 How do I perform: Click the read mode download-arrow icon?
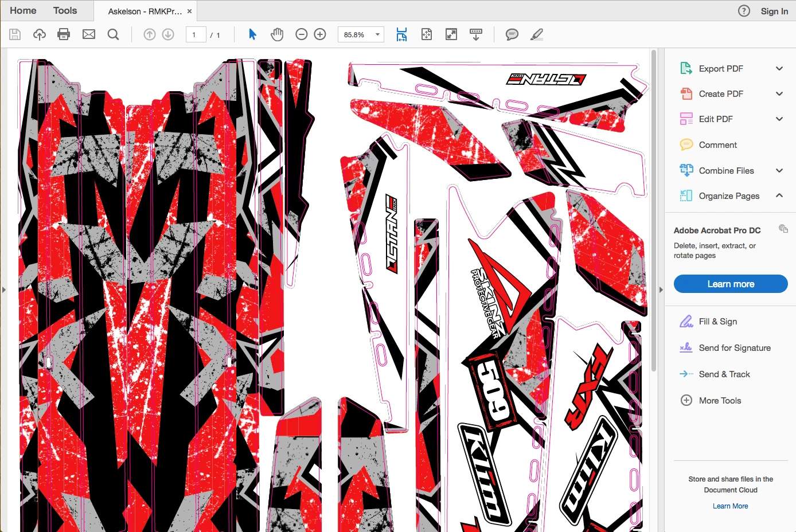click(x=476, y=34)
